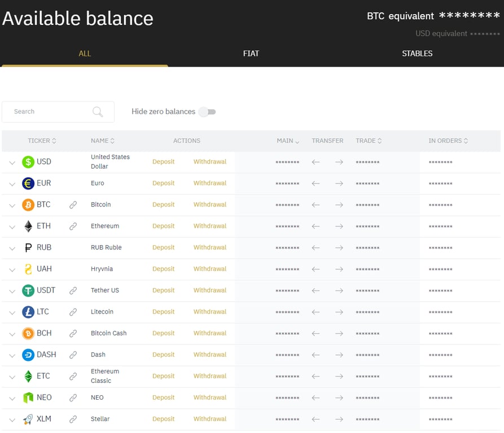Sort by In Orders column

pos(448,141)
